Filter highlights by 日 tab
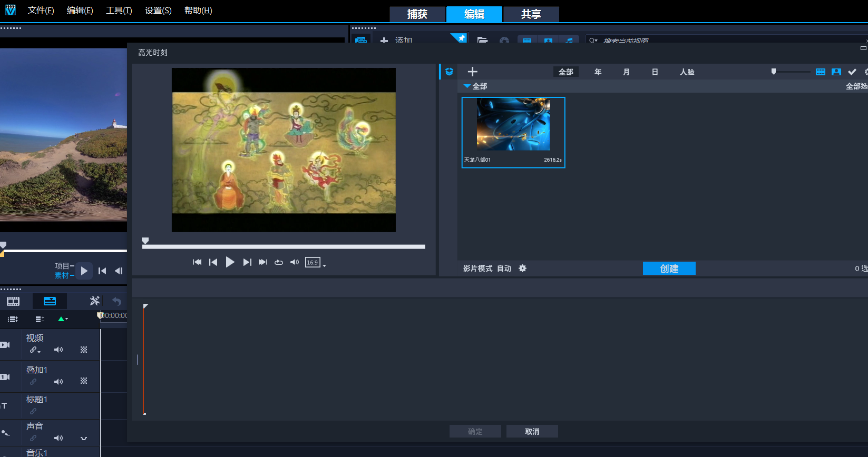Viewport: 868px width, 457px height. pyautogui.click(x=655, y=72)
